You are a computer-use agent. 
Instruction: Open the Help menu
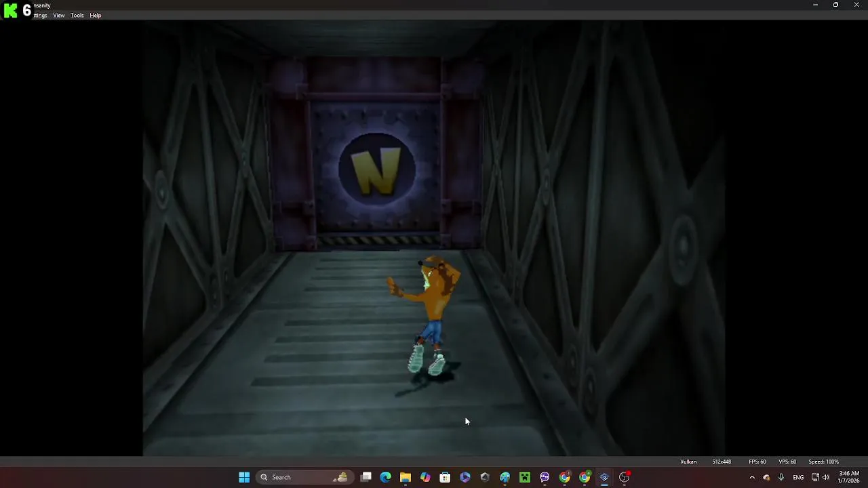[96, 16]
